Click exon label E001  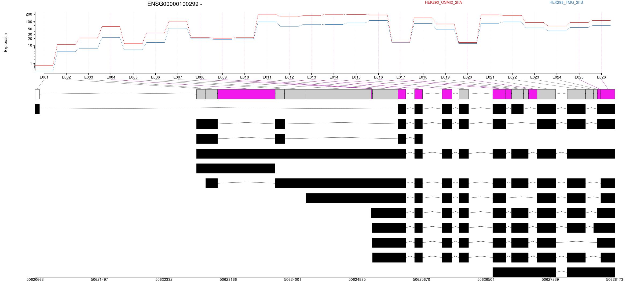point(44,77)
